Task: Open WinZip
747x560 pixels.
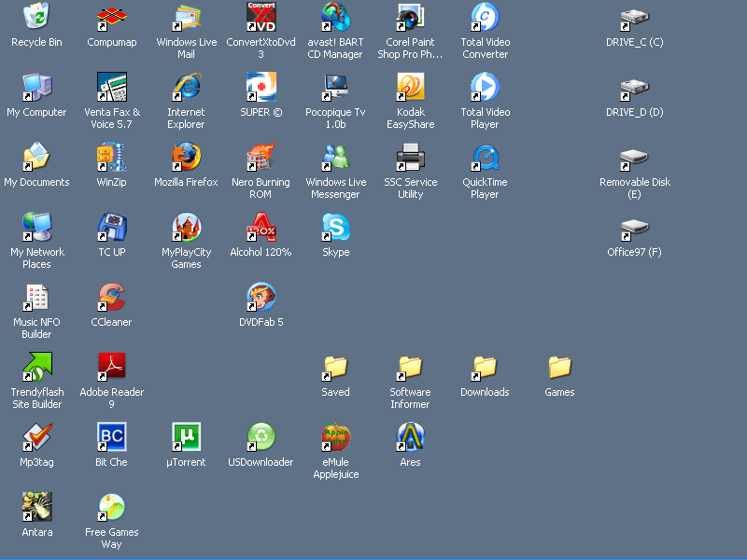Action: tap(111, 159)
